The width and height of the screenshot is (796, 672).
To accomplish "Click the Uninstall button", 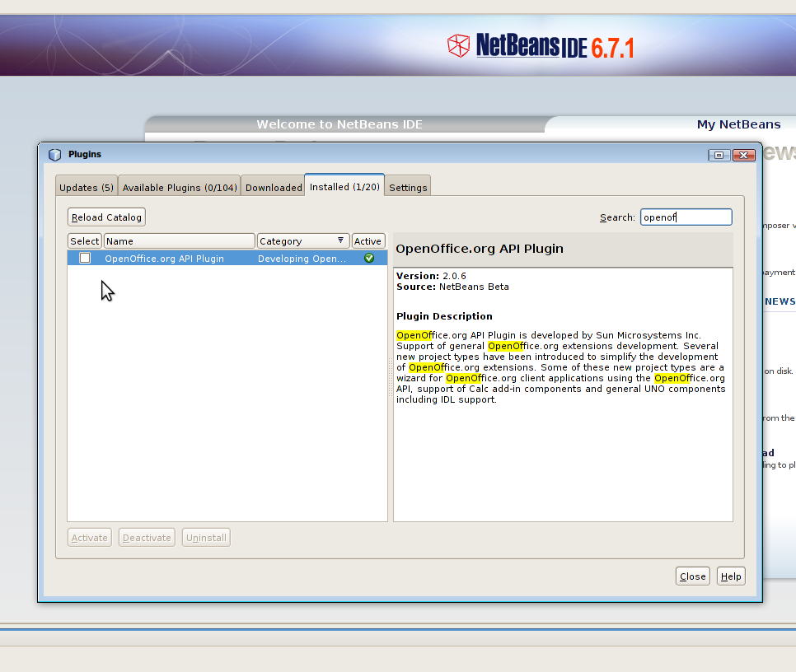I will (206, 538).
